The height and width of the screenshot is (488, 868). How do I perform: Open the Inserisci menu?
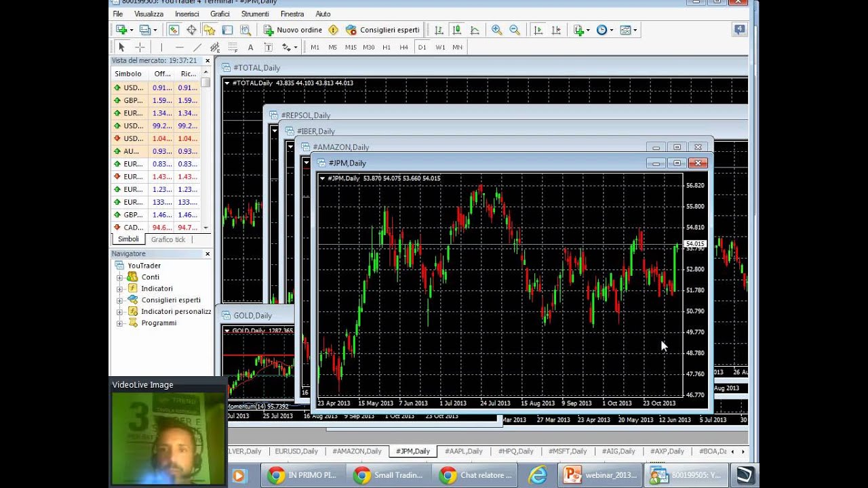[187, 14]
